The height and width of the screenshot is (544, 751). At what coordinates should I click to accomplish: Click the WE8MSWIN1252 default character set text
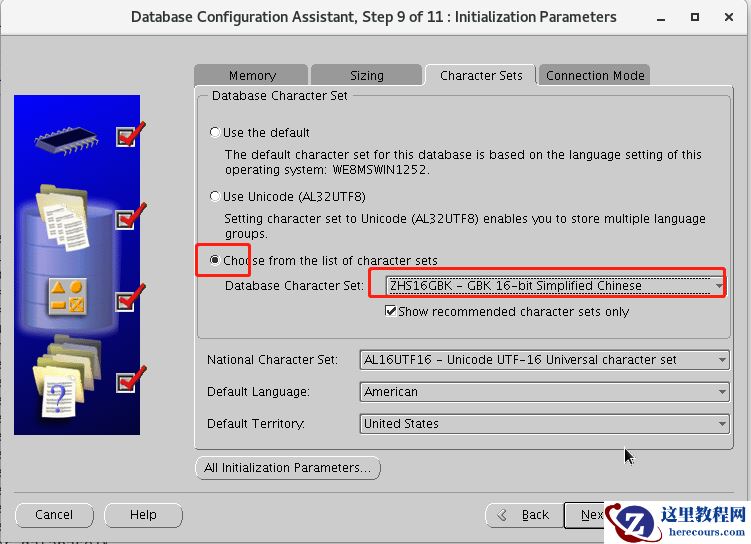[379, 170]
